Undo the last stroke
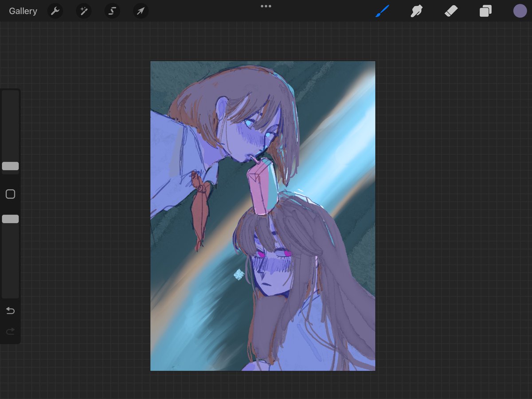Image resolution: width=532 pixels, height=399 pixels. 10,311
